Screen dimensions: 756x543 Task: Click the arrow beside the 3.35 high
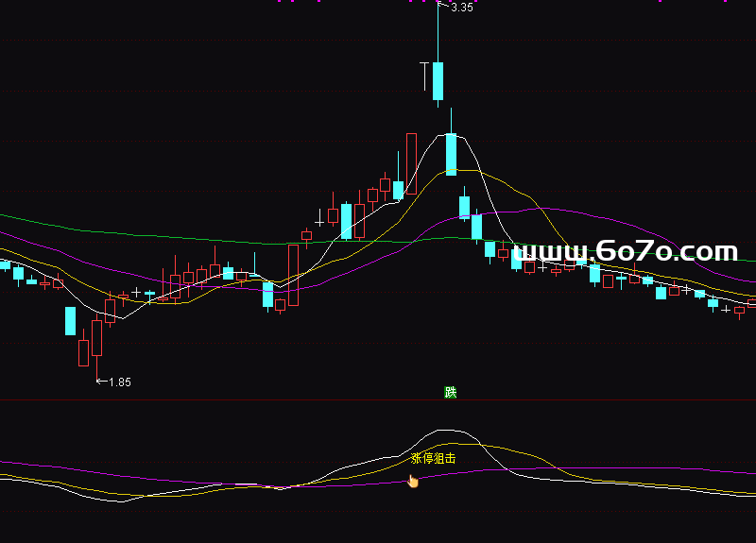tap(444, 7)
